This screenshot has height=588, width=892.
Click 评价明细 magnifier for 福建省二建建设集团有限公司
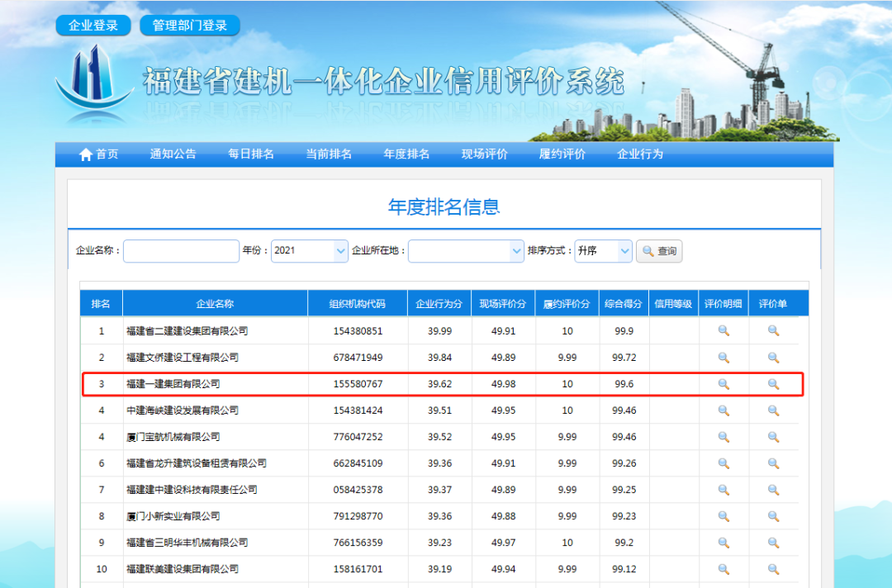(x=724, y=331)
